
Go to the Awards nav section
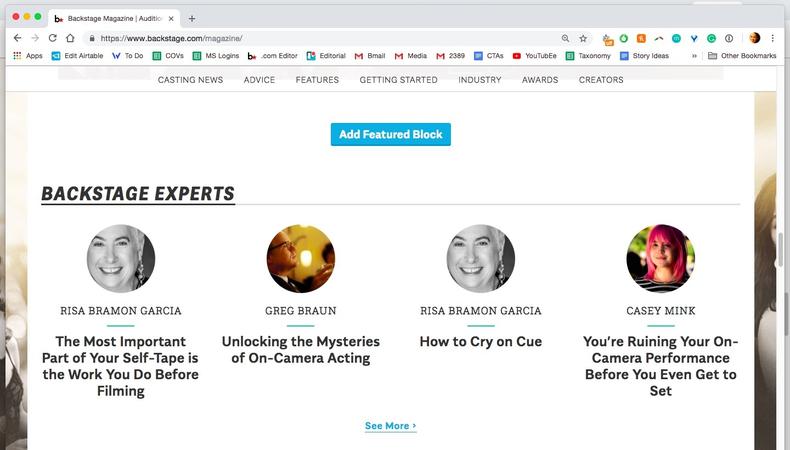pos(540,80)
